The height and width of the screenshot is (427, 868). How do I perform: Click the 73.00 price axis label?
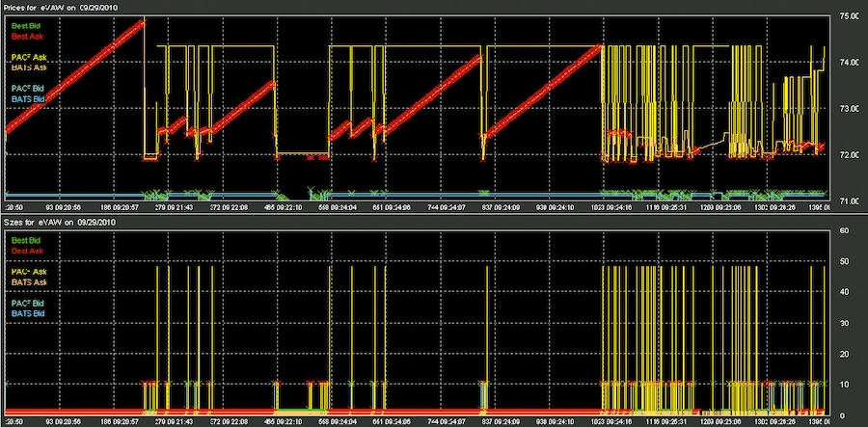click(849, 109)
